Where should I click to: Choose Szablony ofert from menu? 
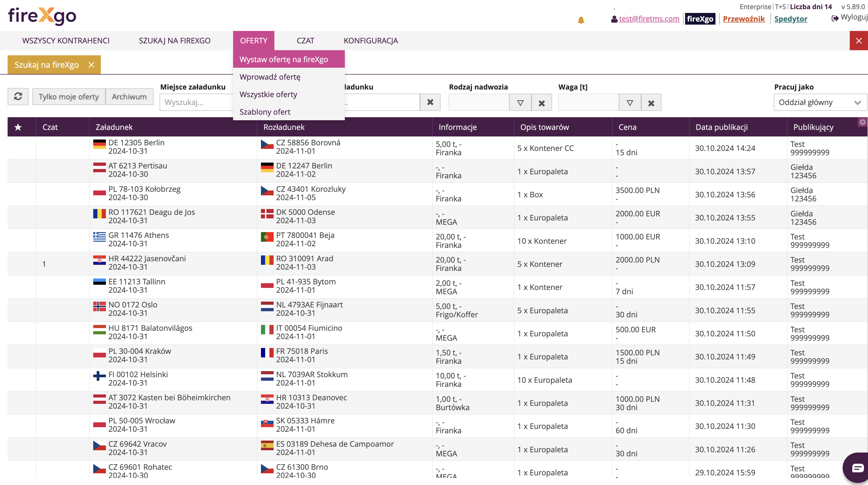(265, 112)
